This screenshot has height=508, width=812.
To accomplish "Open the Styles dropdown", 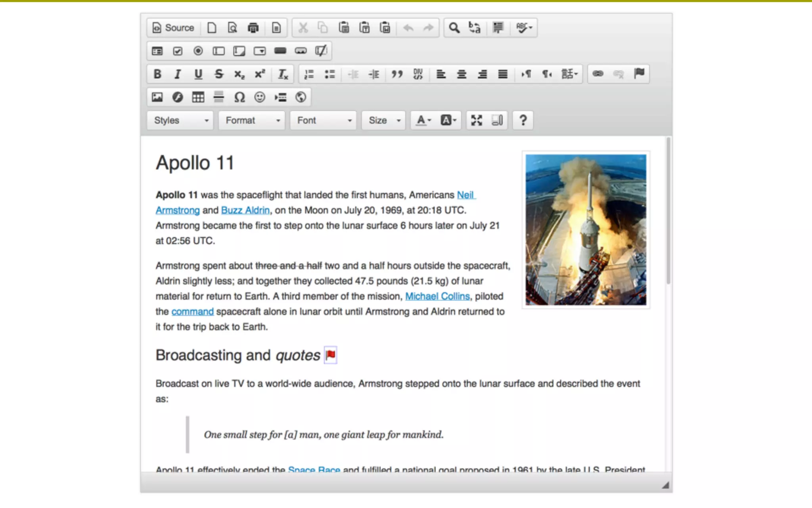I will (180, 120).
